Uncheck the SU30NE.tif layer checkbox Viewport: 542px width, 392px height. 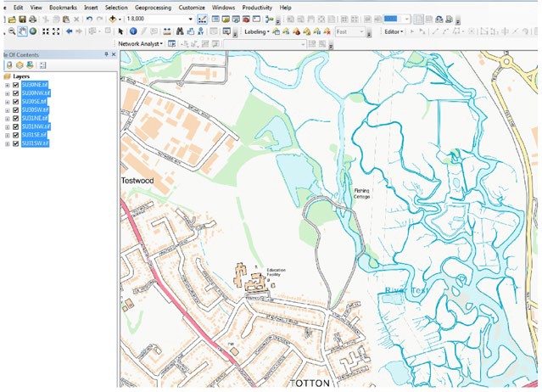(16, 85)
